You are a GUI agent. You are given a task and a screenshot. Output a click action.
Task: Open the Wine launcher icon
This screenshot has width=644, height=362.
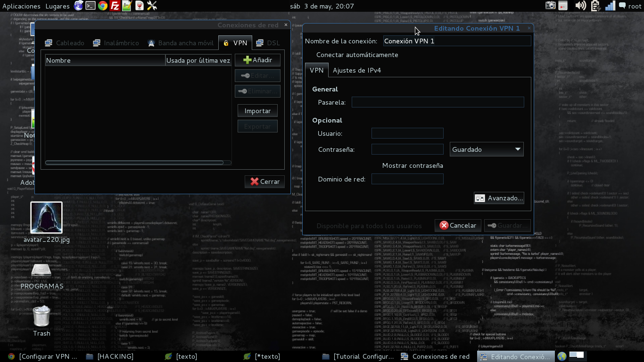click(139, 6)
